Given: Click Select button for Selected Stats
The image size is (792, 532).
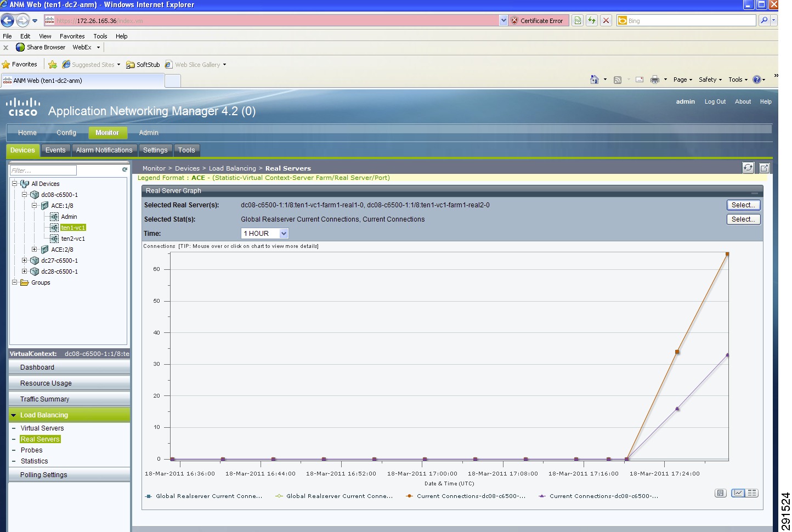Looking at the screenshot, I should click(744, 219).
